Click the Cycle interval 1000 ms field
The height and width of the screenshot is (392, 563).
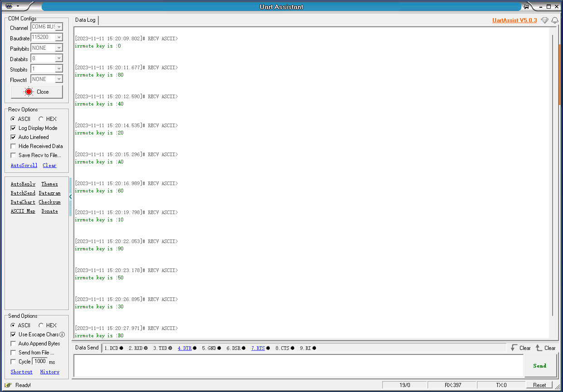point(39,361)
